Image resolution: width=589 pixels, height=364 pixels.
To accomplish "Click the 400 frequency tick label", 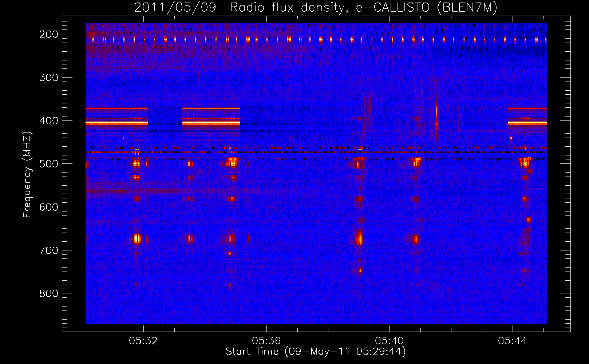I will [49, 121].
